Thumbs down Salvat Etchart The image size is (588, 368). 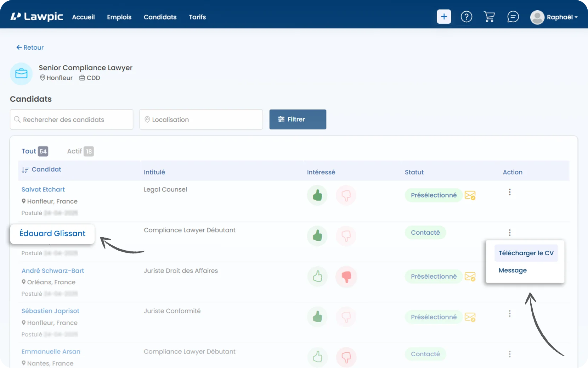click(346, 195)
